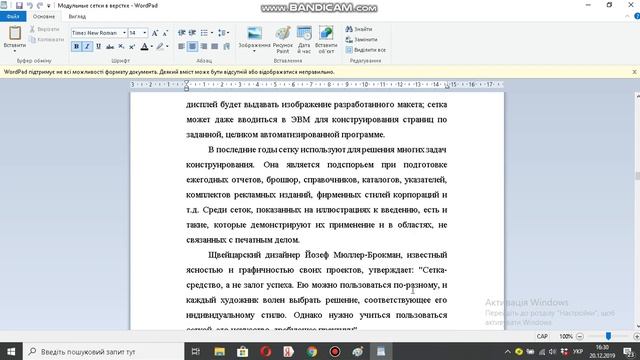The height and width of the screenshot is (360, 640).
Task: Switch to the Основне ribbon tab
Action: tap(44, 16)
